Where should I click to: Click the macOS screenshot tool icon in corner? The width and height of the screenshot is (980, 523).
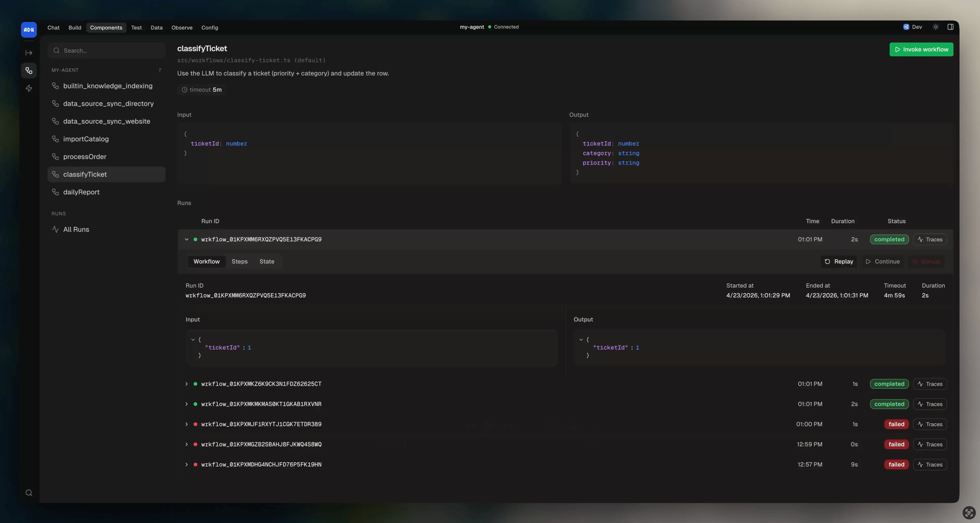[x=969, y=513]
